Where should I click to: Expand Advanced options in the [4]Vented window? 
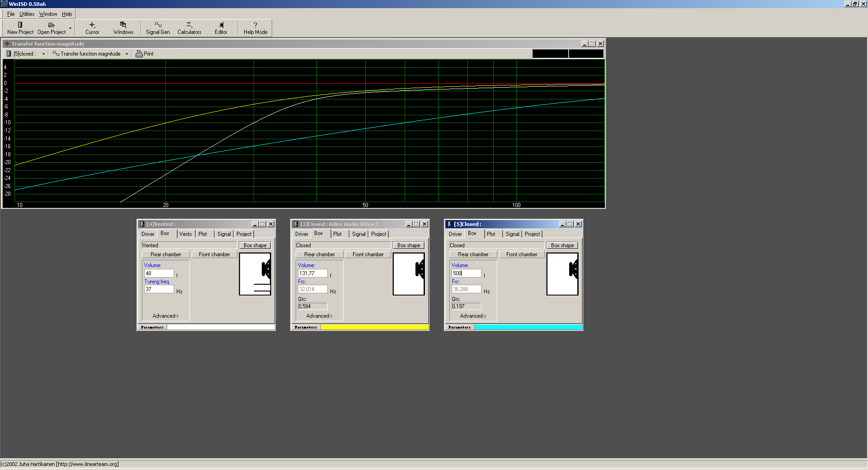pyautogui.click(x=165, y=316)
